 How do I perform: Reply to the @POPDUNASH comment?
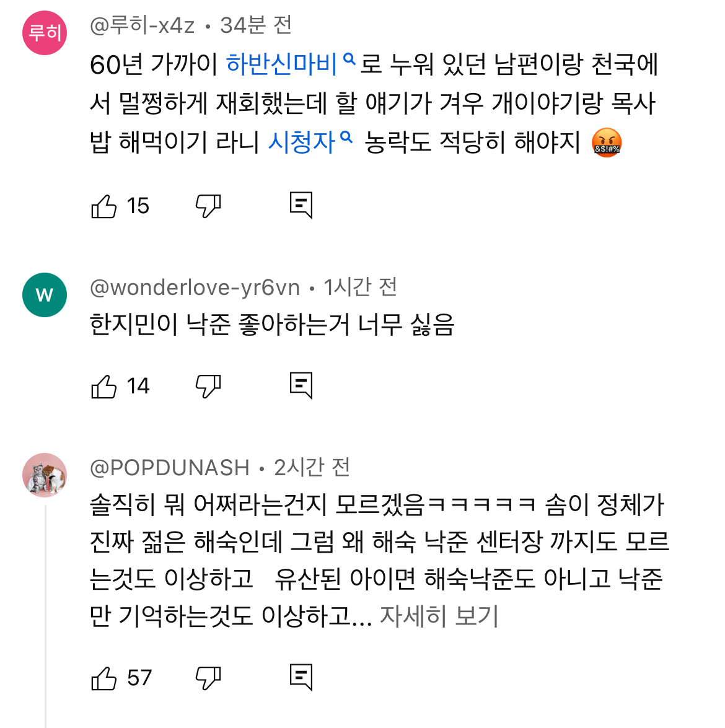301,677
